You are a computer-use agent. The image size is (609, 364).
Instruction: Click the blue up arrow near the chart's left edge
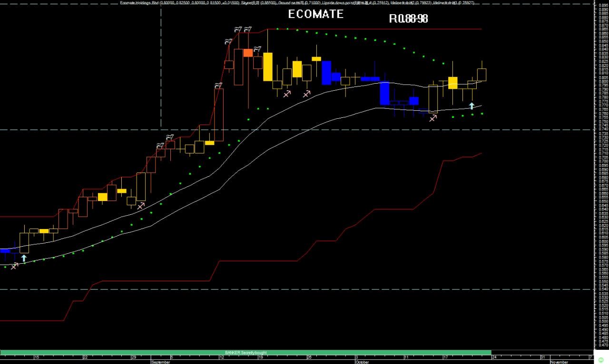[x=24, y=258]
